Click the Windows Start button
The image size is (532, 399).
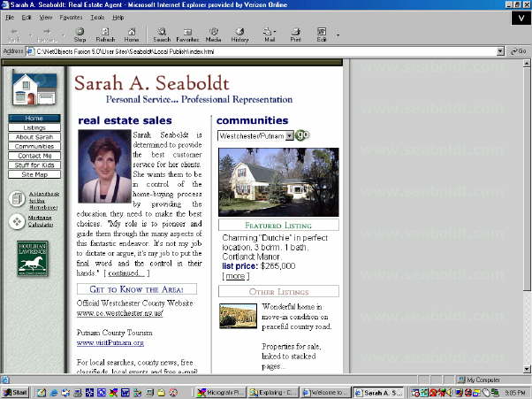coord(15,393)
